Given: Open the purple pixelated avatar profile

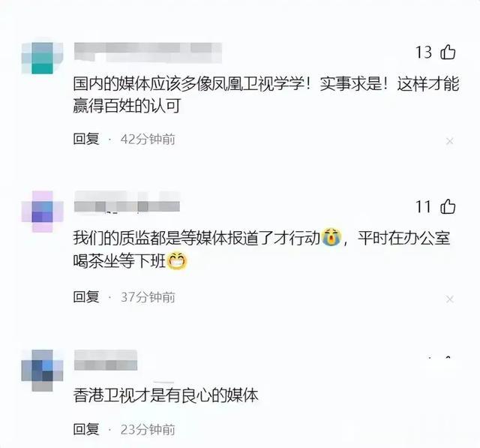Looking at the screenshot, I should pos(42,212).
